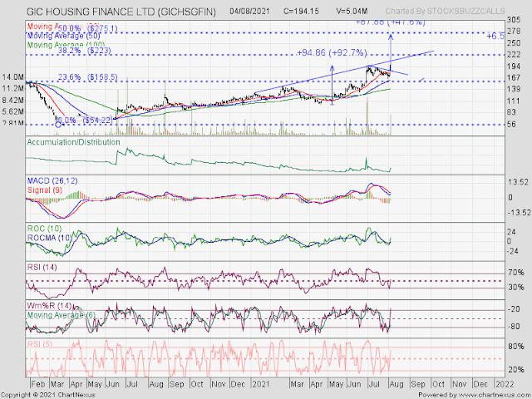Click the 30% RSI axis level
Image resolution: width=532 pixels, height=399 pixels.
tap(515, 288)
